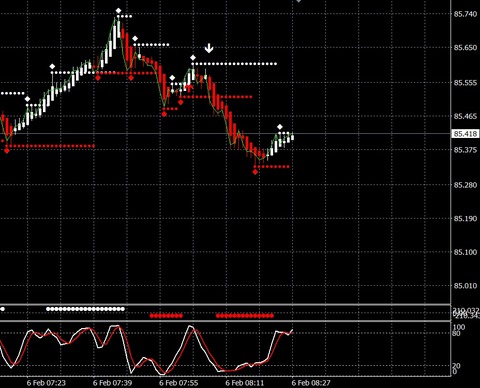Click the stochastic 100 level label
This screenshot has width=480, height=388.
coord(459,327)
